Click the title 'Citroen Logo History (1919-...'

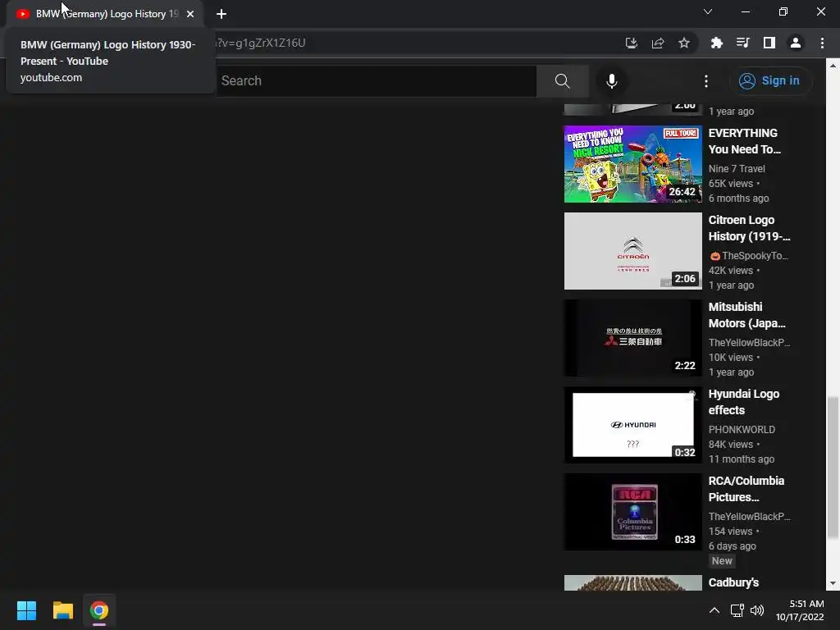[749, 228]
